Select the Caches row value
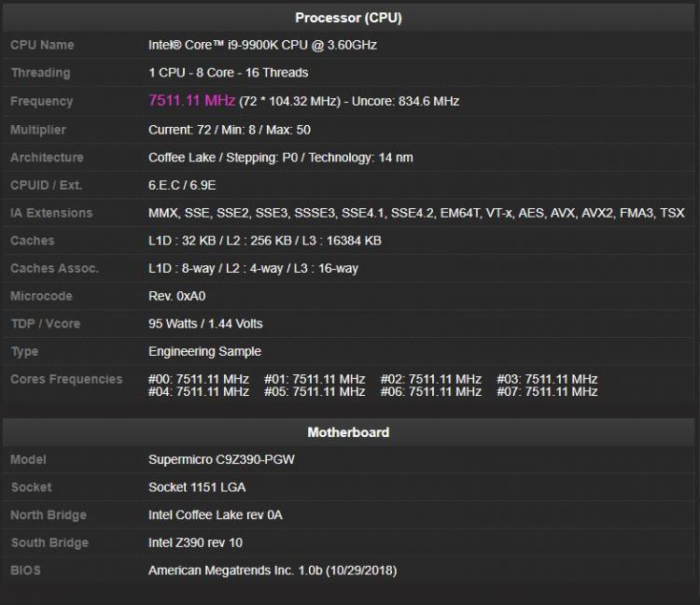 click(x=265, y=241)
